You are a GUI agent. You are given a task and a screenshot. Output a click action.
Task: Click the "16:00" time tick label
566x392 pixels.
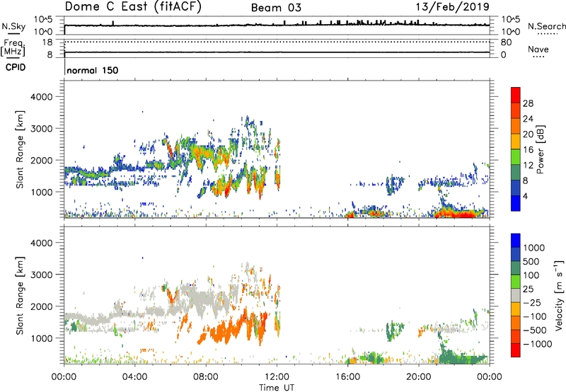(x=347, y=377)
